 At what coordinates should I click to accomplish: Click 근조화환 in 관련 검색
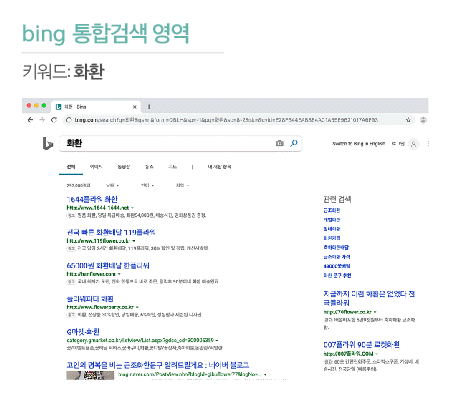[332, 210]
